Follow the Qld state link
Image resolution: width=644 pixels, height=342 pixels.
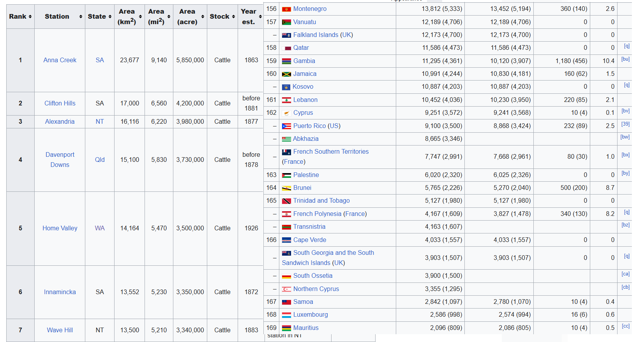100,160
